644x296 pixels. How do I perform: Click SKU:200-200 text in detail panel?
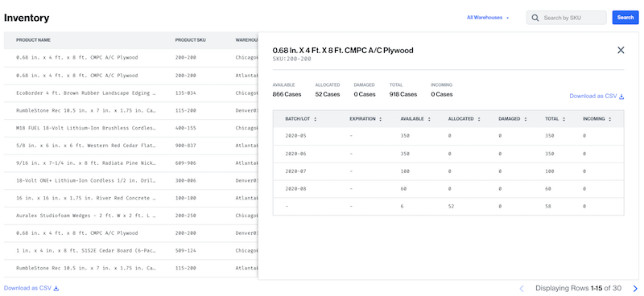(292, 59)
